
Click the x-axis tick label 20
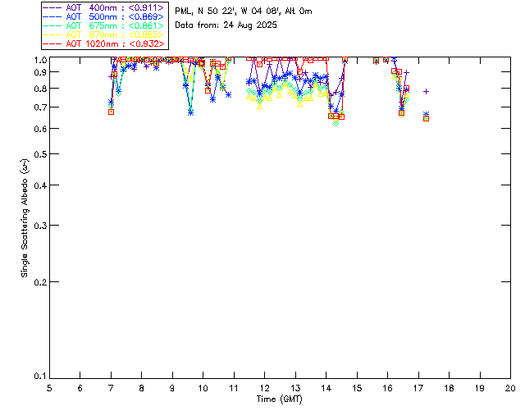pos(510,388)
